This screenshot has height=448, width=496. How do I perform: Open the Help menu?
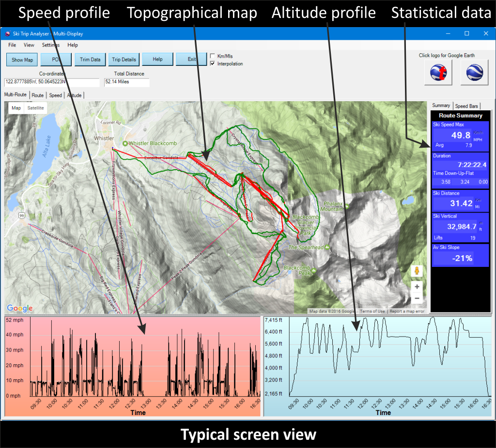tap(73, 45)
